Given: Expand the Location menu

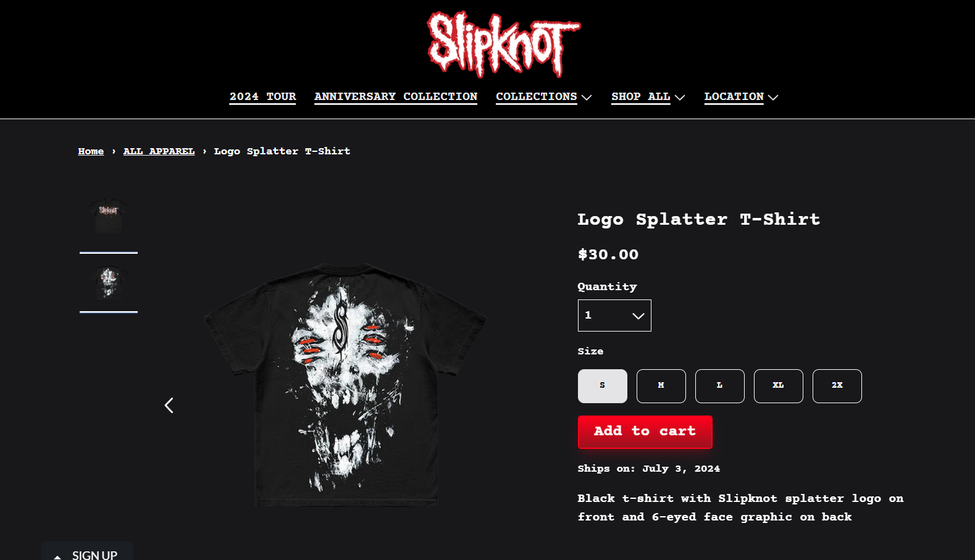Looking at the screenshot, I should pyautogui.click(x=741, y=97).
